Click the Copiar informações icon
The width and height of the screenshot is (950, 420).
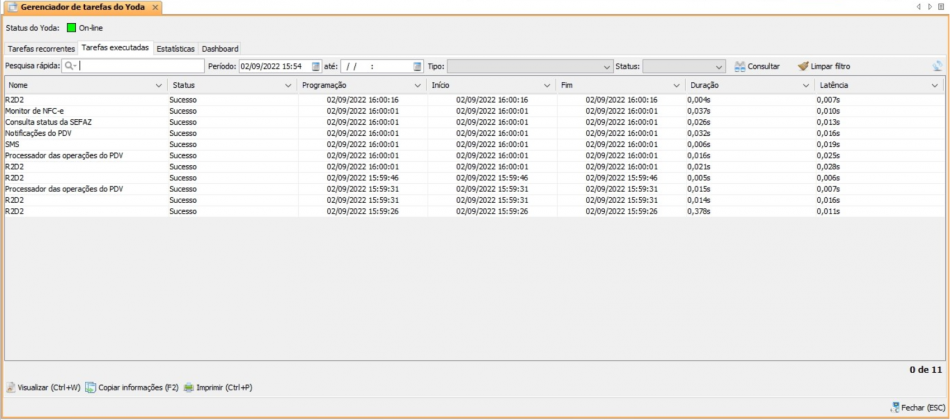[90, 387]
